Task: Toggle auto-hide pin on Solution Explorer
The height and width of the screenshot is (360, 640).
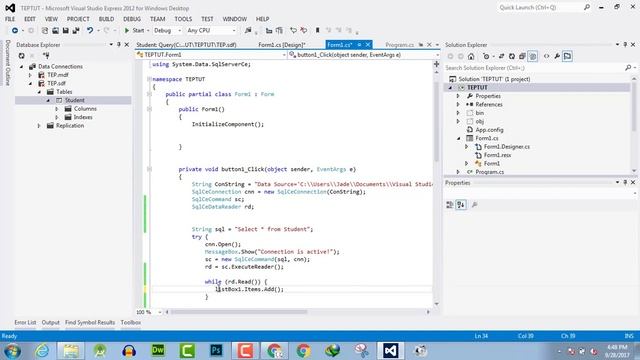Action: pyautogui.click(x=625, y=44)
